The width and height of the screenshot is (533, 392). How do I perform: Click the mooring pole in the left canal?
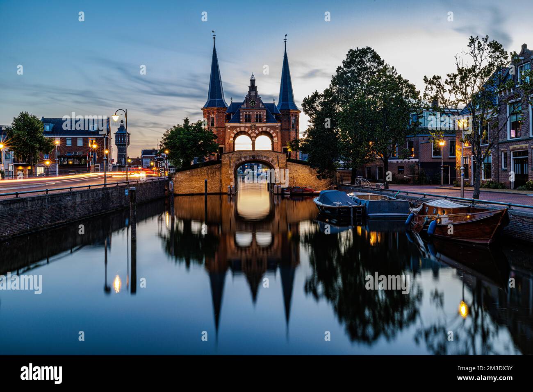point(132,214)
